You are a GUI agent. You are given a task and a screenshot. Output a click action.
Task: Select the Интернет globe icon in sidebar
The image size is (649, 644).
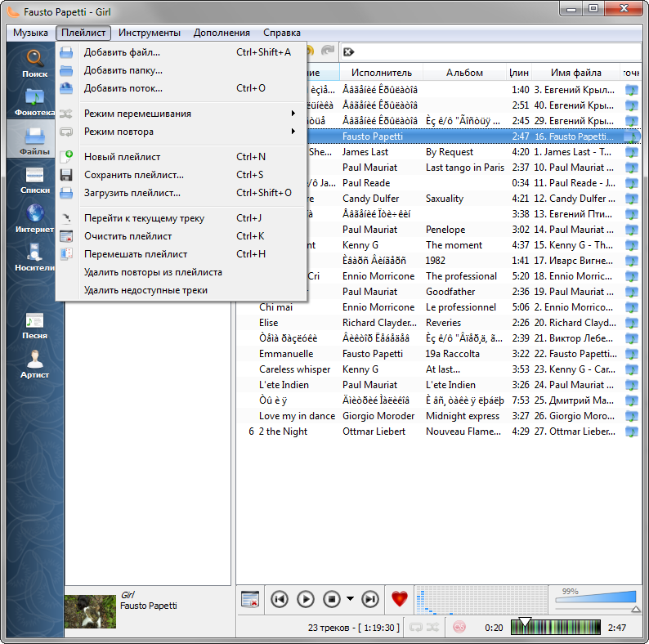[35, 218]
